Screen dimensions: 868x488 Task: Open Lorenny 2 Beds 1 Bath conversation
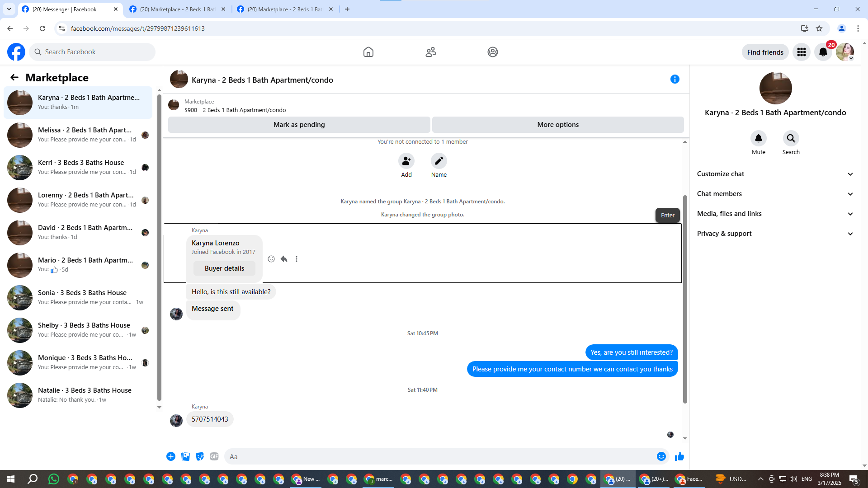click(78, 200)
